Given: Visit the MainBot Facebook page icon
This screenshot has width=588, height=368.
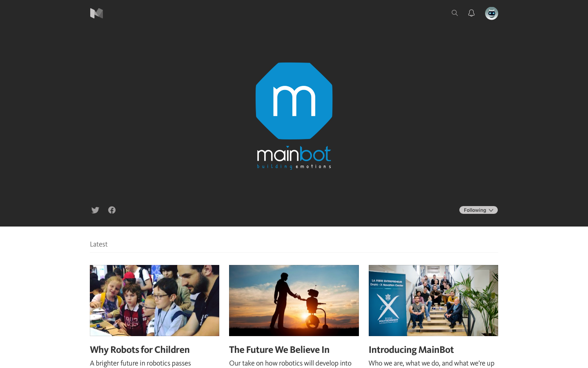Looking at the screenshot, I should coord(112,210).
